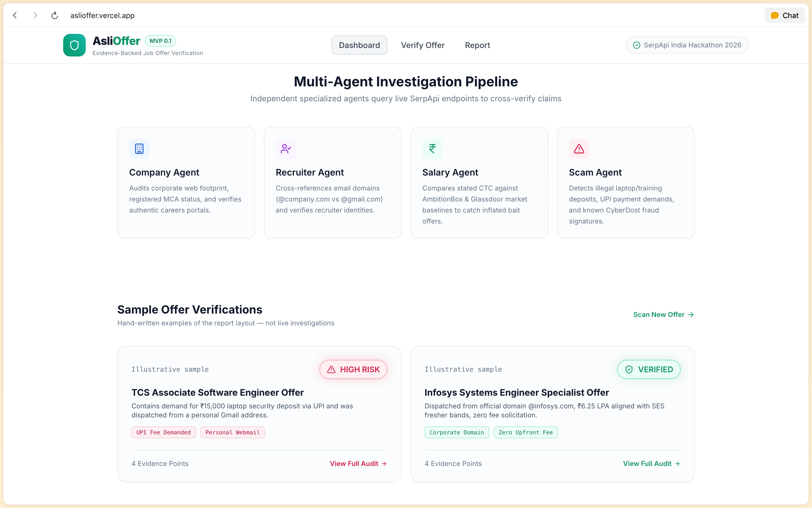
Task: Click the Company Agent building icon
Action: click(139, 148)
